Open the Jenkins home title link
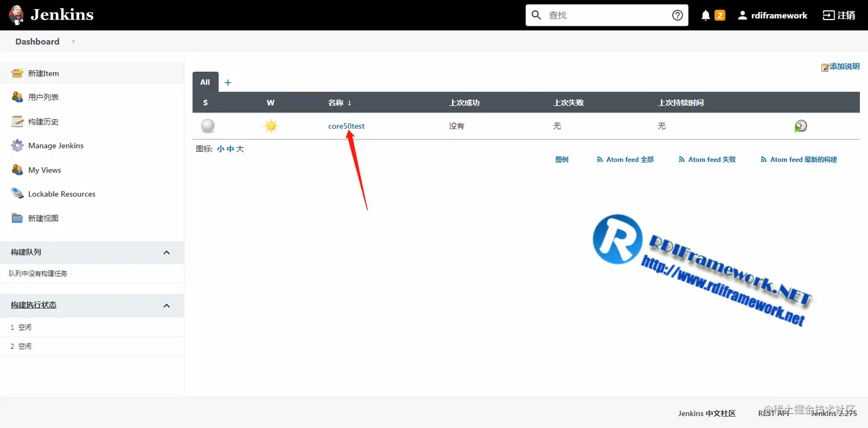The height and width of the screenshot is (428, 868). [62, 15]
